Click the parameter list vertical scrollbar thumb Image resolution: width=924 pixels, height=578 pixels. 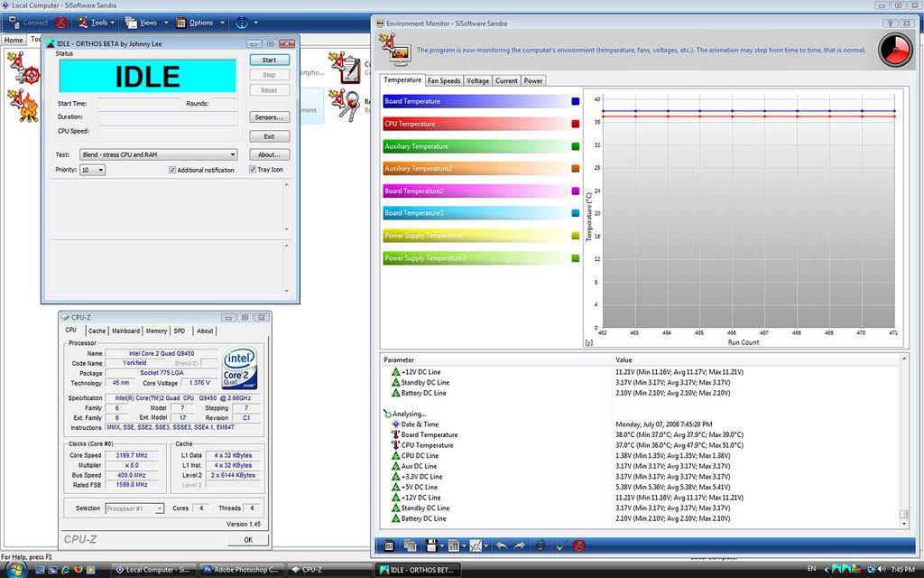pyautogui.click(x=904, y=515)
